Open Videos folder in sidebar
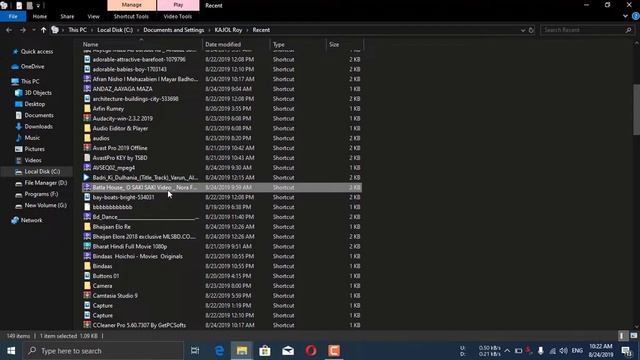Viewport: 640px width, 360px height. [33, 160]
